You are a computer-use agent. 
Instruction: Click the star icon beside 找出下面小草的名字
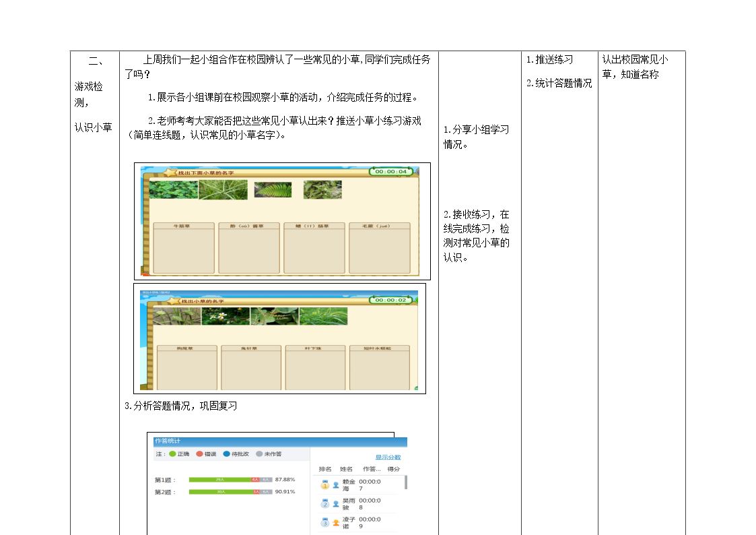(171, 172)
